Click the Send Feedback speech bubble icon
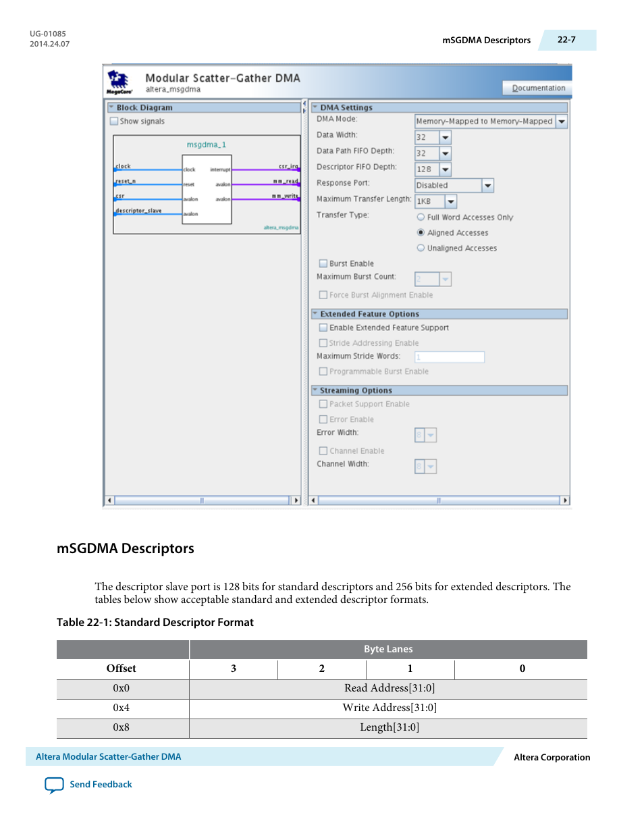The image size is (644, 834). pyautogui.click(x=54, y=785)
